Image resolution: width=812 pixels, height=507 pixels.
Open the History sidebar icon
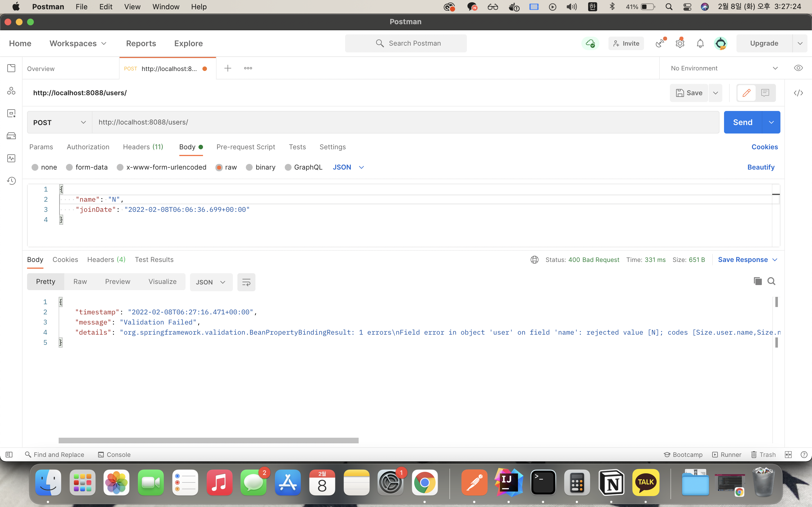tap(11, 181)
